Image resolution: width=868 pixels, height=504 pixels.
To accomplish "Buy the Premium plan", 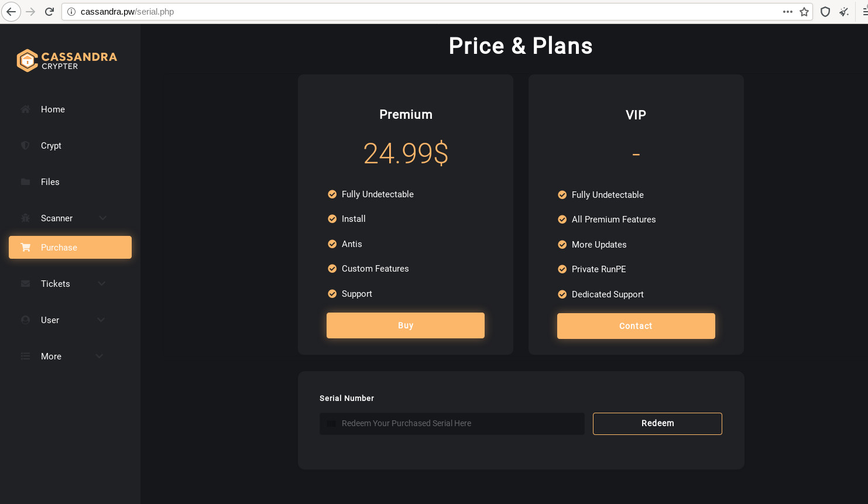I will click(406, 325).
